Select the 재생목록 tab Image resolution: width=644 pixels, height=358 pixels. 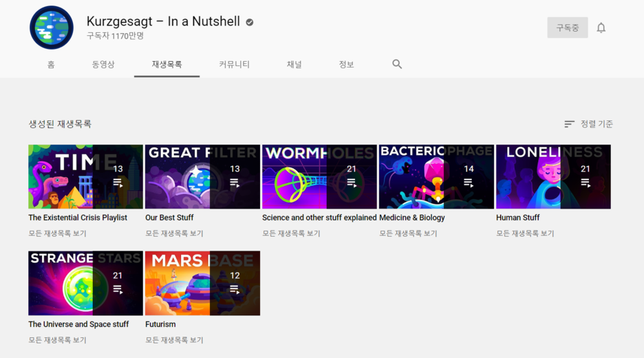pos(167,65)
